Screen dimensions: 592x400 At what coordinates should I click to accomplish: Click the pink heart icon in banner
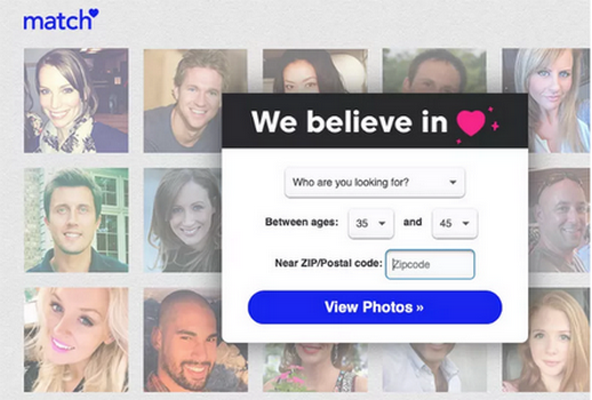(x=471, y=123)
